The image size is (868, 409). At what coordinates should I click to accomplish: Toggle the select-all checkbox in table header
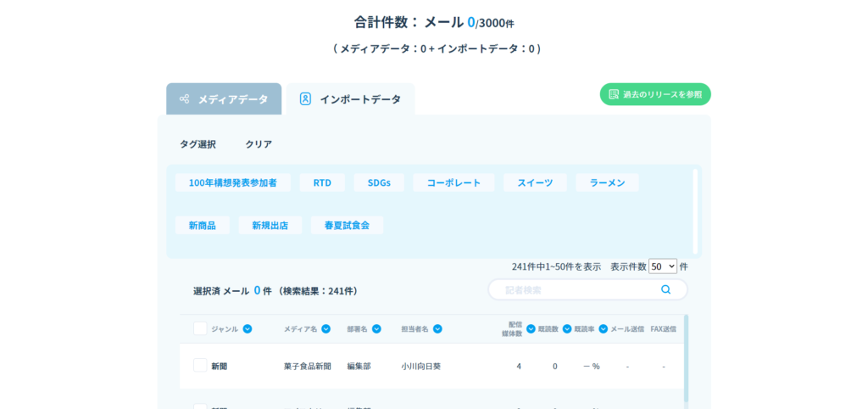click(200, 328)
